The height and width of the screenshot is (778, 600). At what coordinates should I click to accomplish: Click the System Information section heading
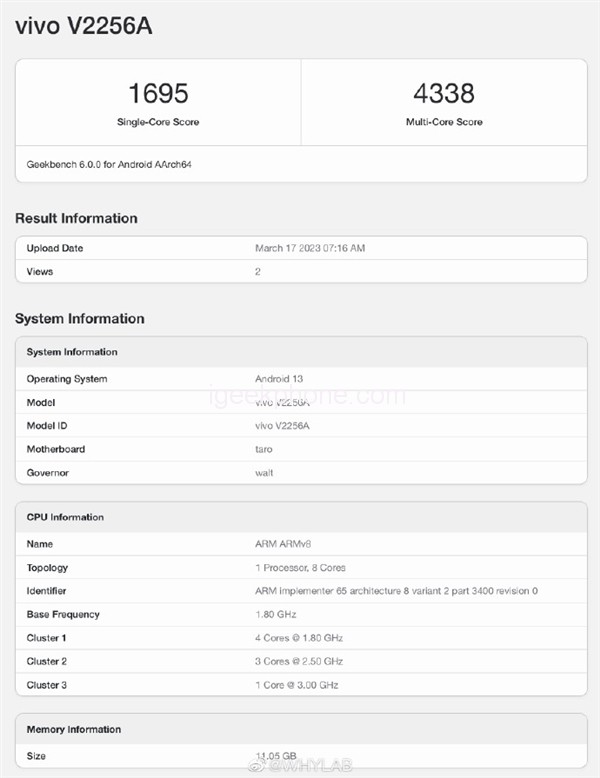coord(80,319)
